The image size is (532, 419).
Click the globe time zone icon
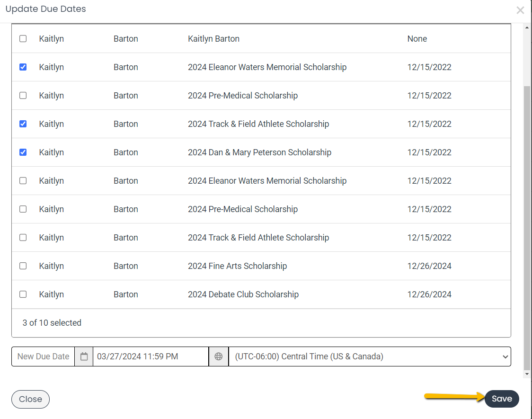click(219, 357)
